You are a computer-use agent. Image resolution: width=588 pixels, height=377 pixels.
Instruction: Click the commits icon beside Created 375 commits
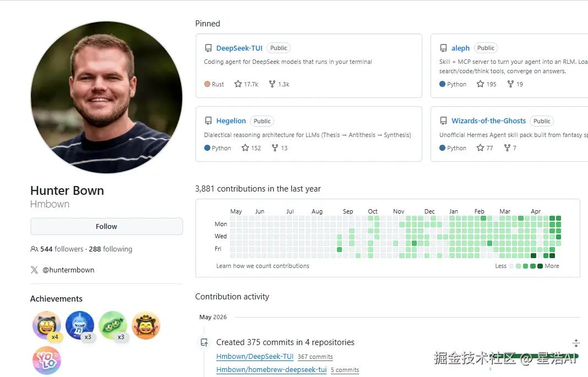point(204,342)
